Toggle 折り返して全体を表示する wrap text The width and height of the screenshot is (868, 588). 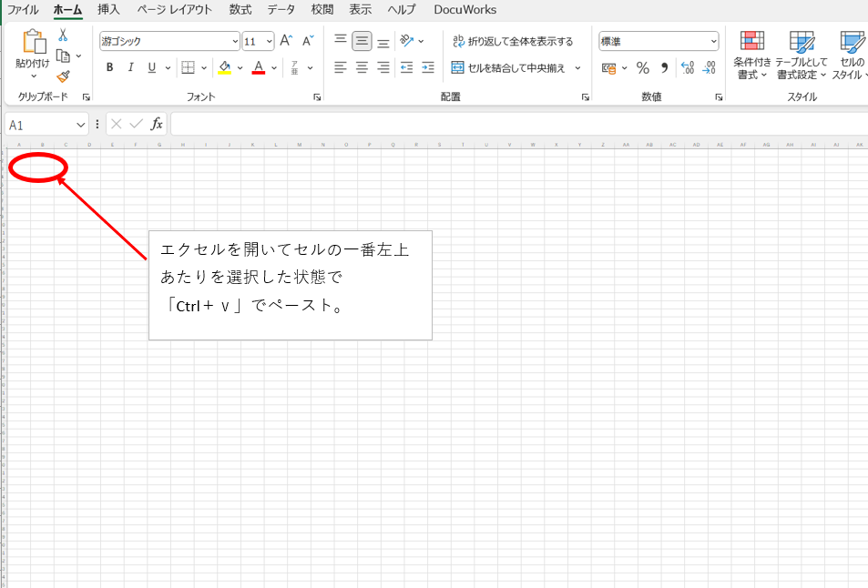[513, 41]
